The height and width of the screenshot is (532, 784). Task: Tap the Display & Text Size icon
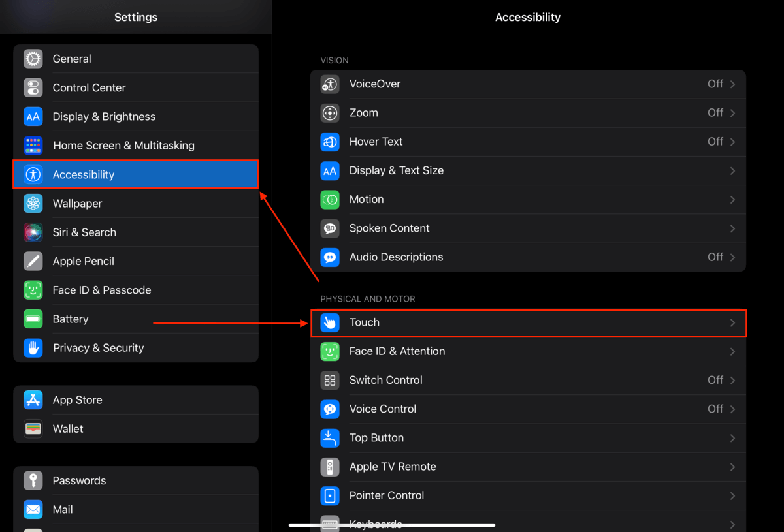pyautogui.click(x=330, y=170)
